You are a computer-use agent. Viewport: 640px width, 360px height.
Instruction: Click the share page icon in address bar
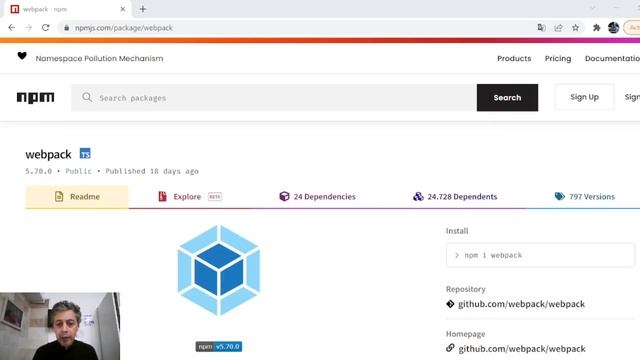(x=558, y=28)
